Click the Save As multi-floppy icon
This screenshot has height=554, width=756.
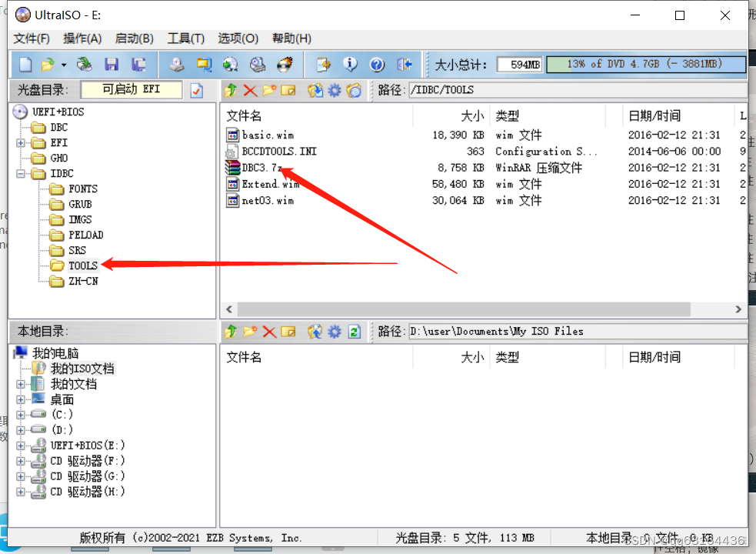[138, 64]
